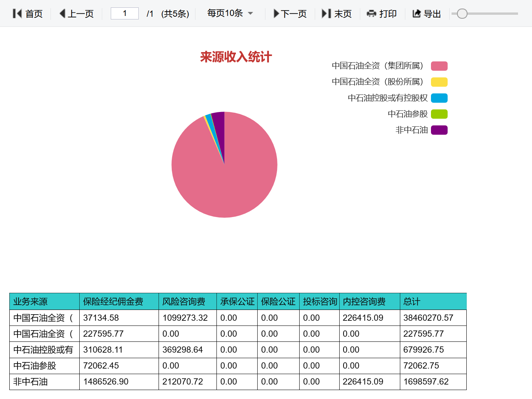
Task: Click cell value 227595.77 in 保险经纪佣金费 column
Action: (x=103, y=334)
